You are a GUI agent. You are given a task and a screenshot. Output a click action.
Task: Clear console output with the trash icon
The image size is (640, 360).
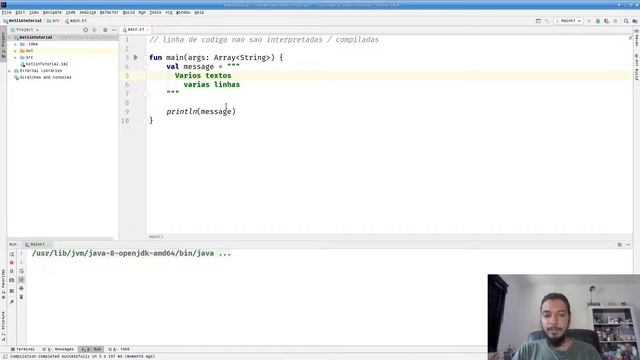21,297
